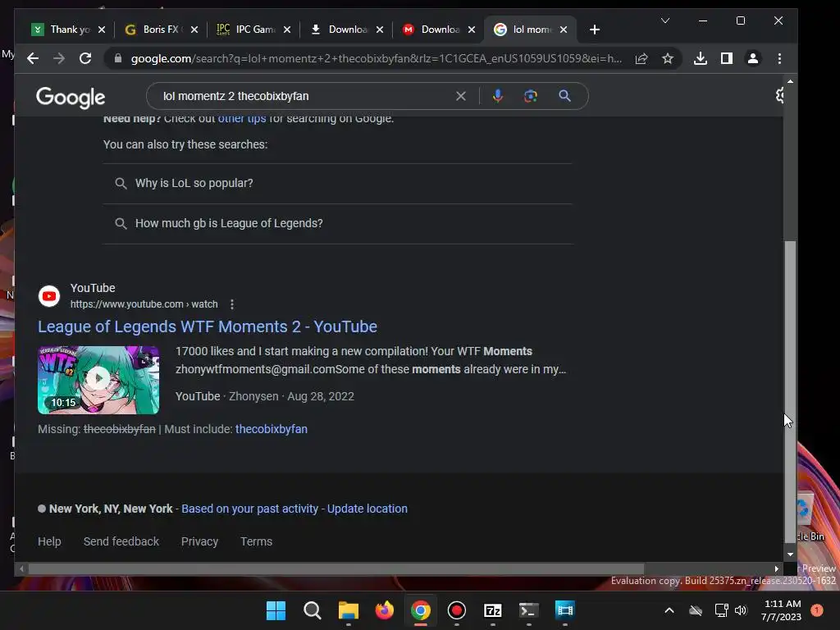Open the Chrome side panel
Image resolution: width=840 pixels, height=630 pixels.
point(727,58)
